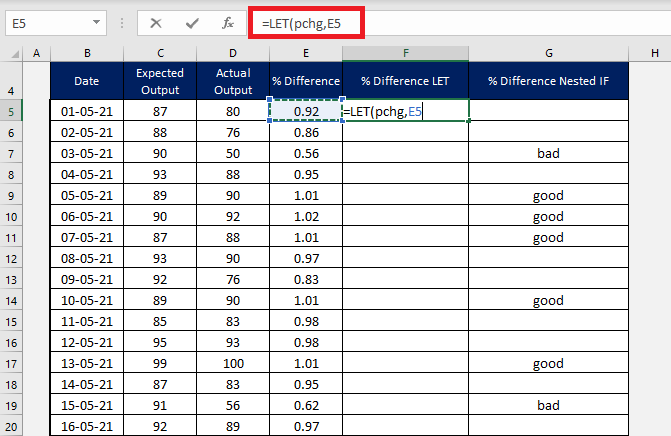The height and width of the screenshot is (436, 671).
Task: Select cell E5 containing 0.92
Action: tap(306, 111)
